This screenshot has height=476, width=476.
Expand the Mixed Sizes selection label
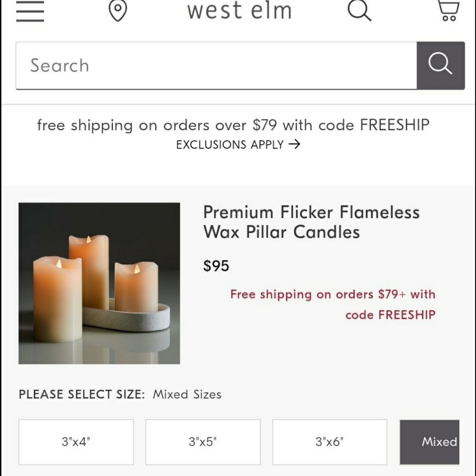tap(187, 394)
